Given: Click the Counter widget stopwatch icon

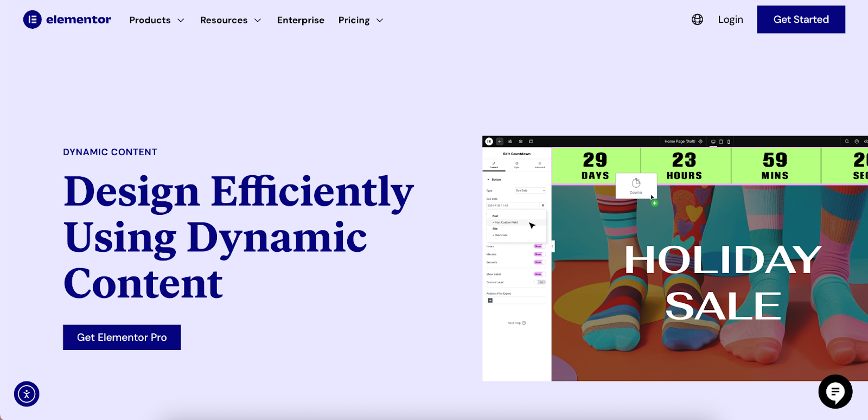Looking at the screenshot, I should [x=636, y=183].
